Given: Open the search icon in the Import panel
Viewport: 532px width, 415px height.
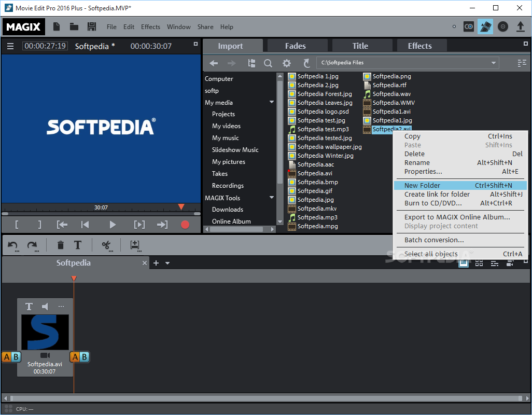Looking at the screenshot, I should [x=268, y=63].
